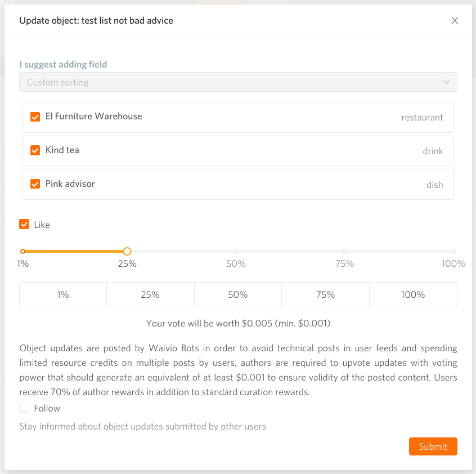The width and height of the screenshot is (476, 474).
Task: Enable the Follow checkbox
Action: click(x=24, y=408)
